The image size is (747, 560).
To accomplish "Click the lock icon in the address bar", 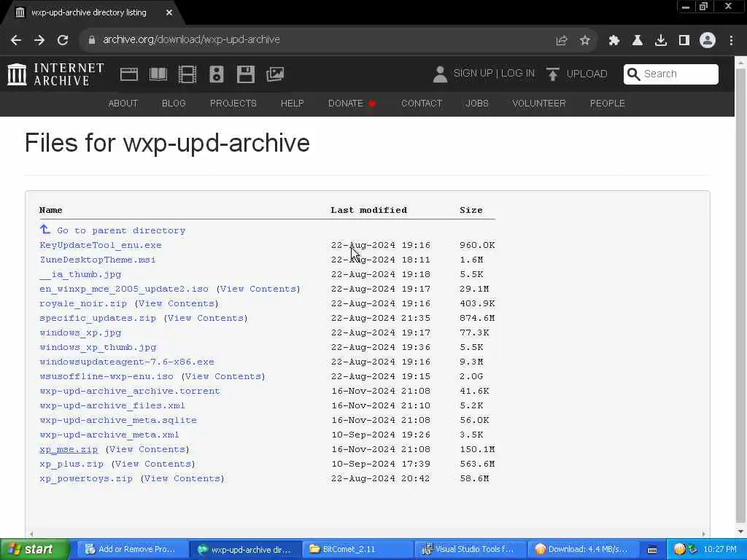I will click(x=91, y=40).
